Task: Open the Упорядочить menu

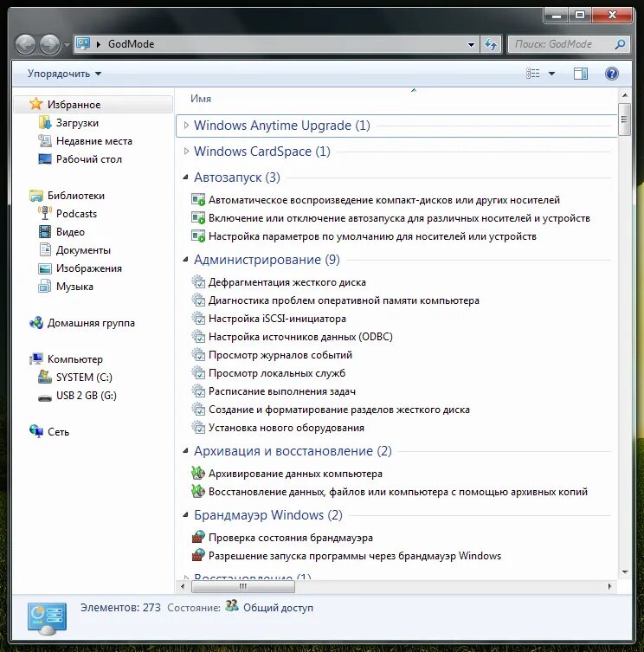Action: click(64, 74)
